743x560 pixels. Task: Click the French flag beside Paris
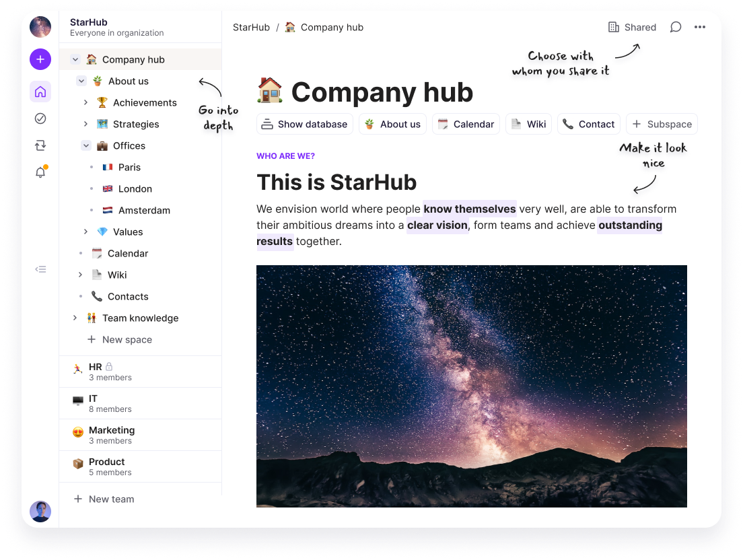(108, 167)
